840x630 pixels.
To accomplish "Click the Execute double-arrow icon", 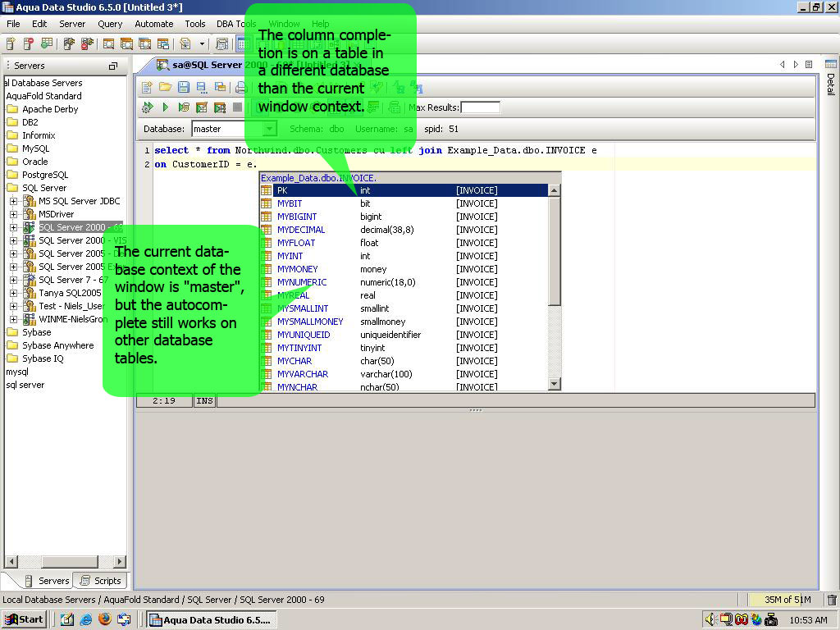I will [148, 107].
